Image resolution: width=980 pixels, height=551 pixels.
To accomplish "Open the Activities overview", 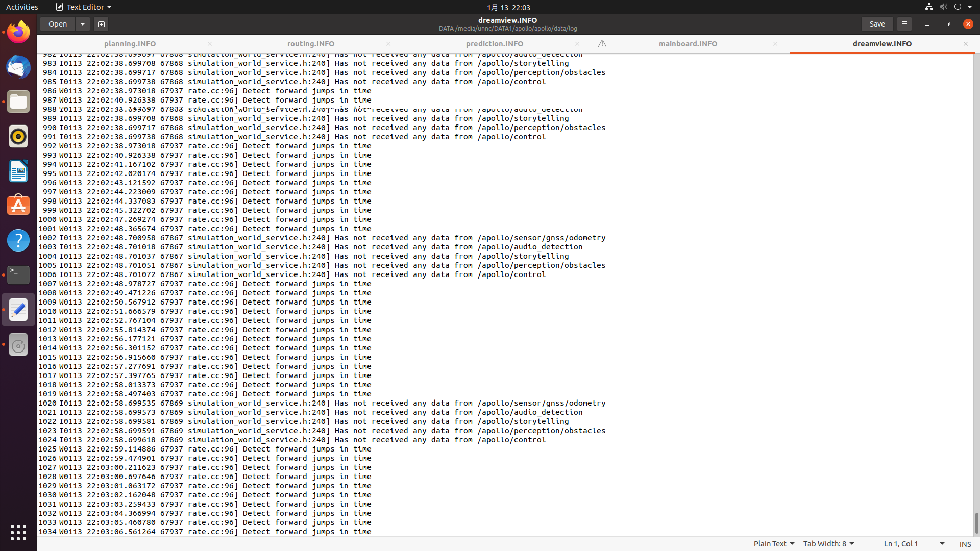I will click(x=22, y=7).
